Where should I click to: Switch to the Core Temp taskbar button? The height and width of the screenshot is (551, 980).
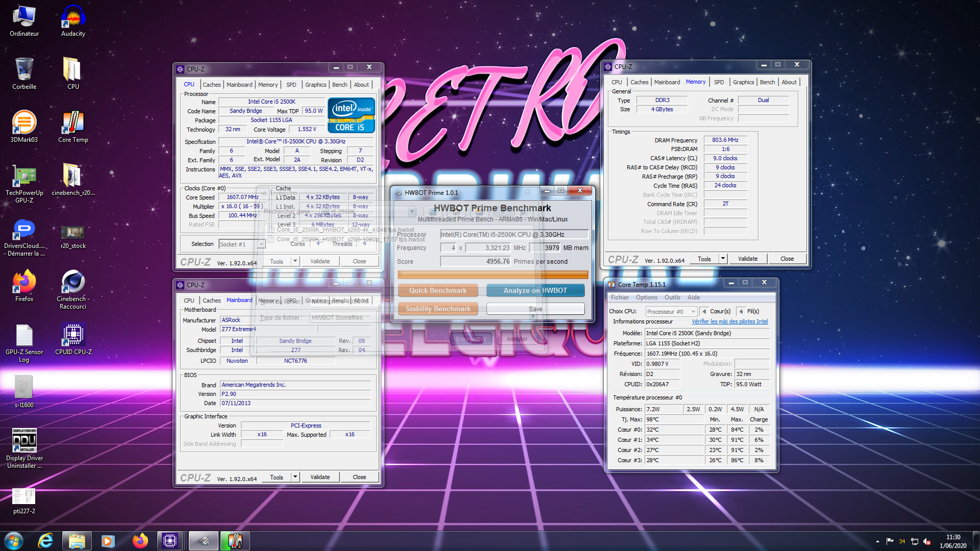pos(235,541)
